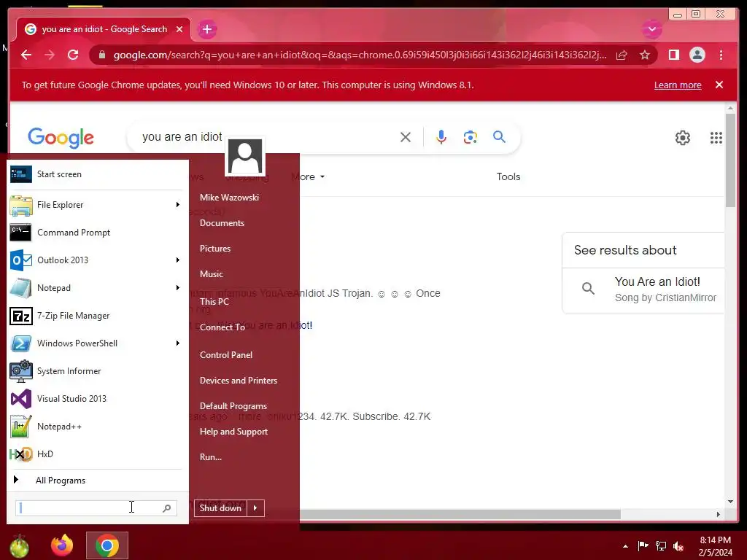Dismiss the Chrome update warning bar
The height and width of the screenshot is (560, 747).
click(719, 85)
